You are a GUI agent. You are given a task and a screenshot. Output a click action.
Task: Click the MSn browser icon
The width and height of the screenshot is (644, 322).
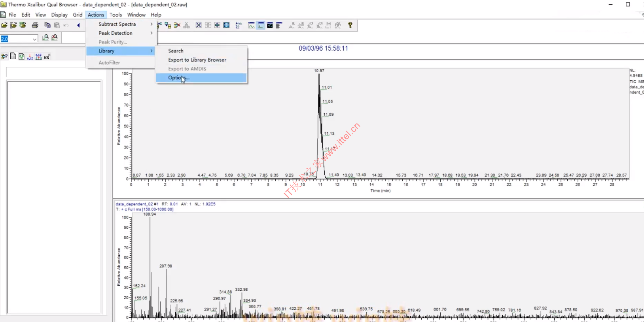[47, 57]
